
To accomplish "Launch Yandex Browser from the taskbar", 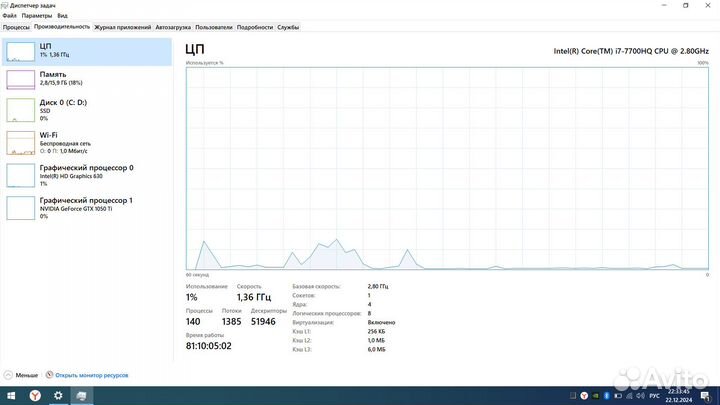I will 35,395.
